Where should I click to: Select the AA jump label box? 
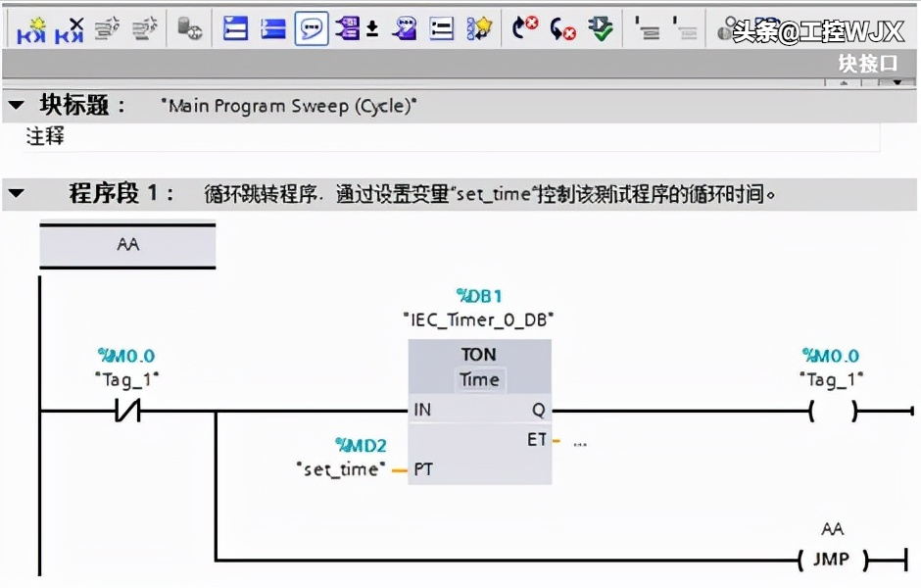click(x=127, y=245)
